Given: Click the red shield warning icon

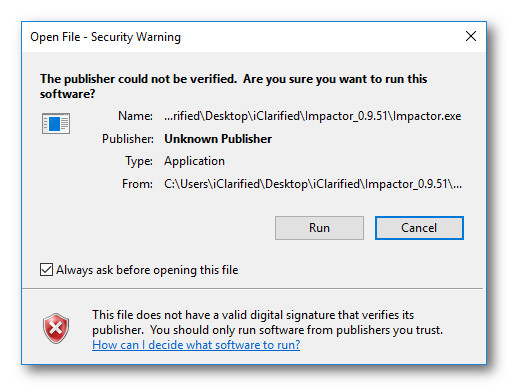Looking at the screenshot, I should coord(56,328).
